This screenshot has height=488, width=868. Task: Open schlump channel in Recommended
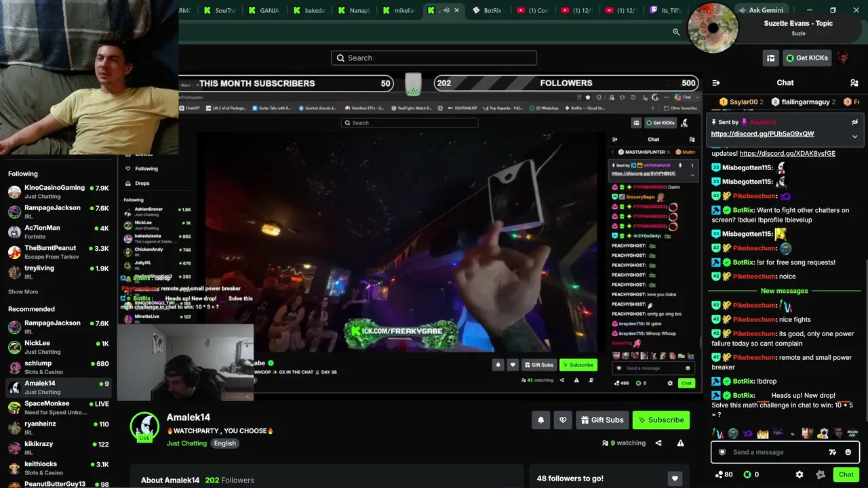58,367
